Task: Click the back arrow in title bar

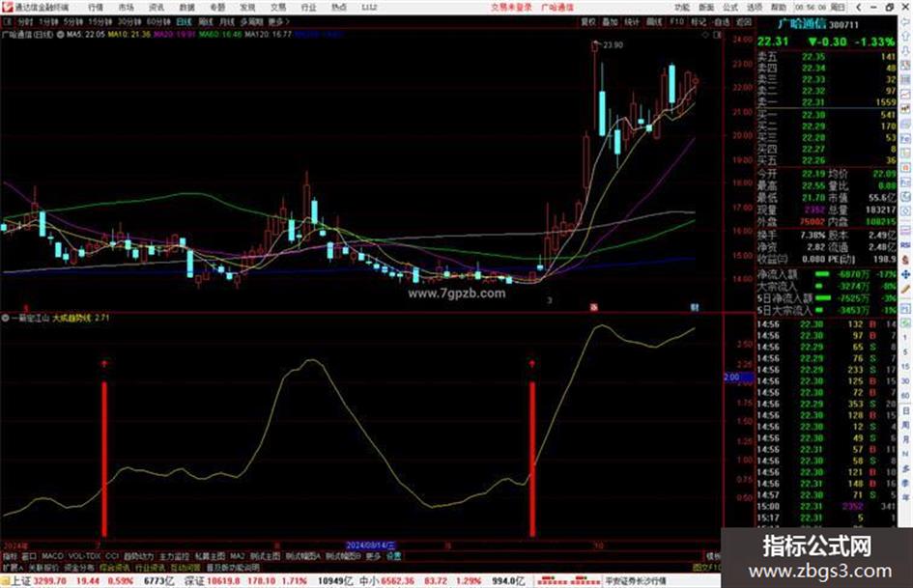Action: (859, 7)
